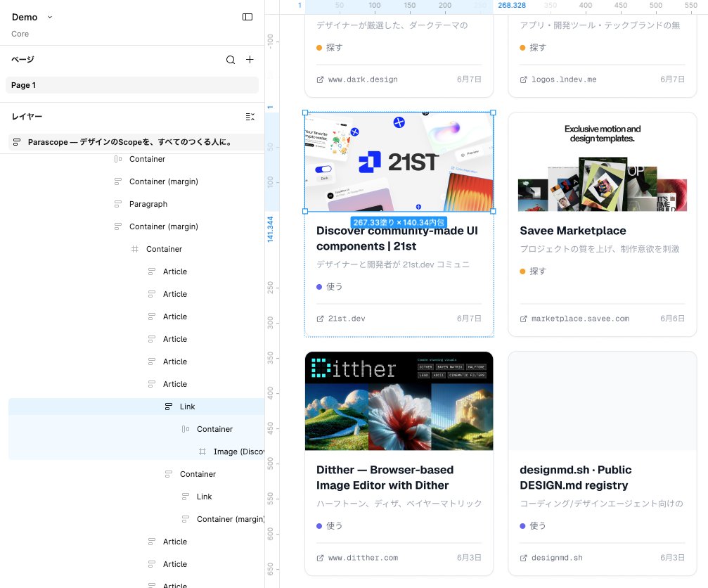The image size is (708, 588).
Task: Select the Paragraph layer
Action: click(148, 204)
